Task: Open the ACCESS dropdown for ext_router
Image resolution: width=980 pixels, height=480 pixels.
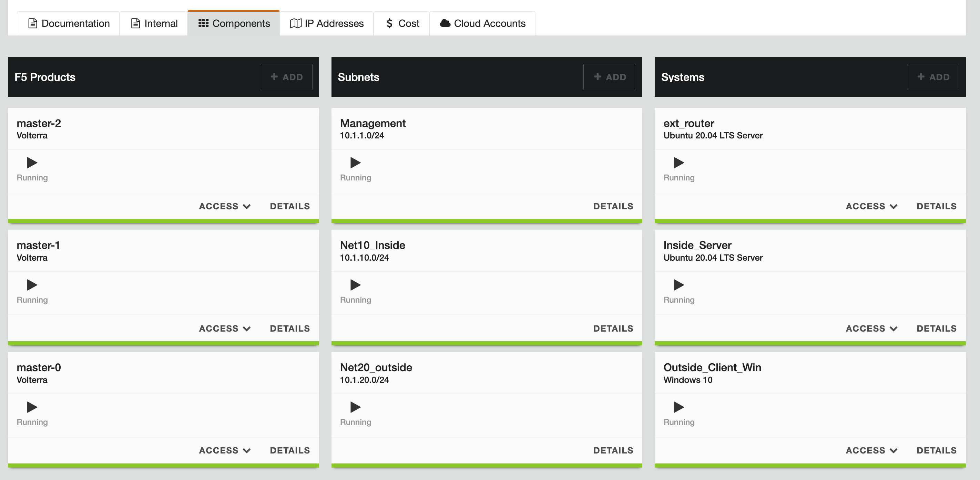Action: 871,206
